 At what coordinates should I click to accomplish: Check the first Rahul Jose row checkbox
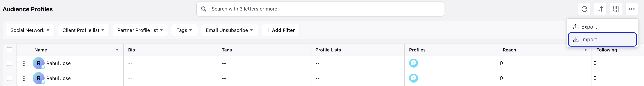(10, 63)
